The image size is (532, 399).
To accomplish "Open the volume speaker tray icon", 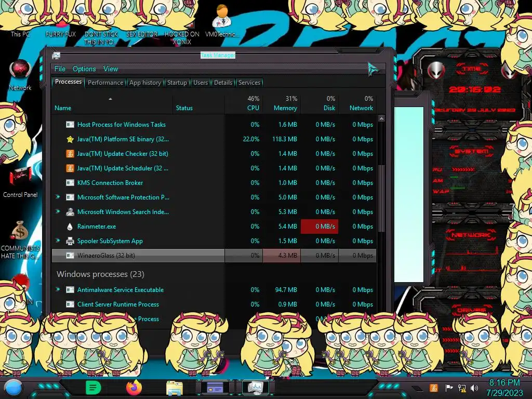I will [x=474, y=388].
